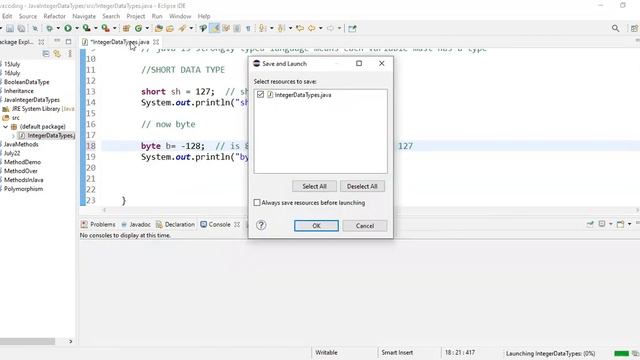Image resolution: width=640 pixels, height=360 pixels.
Task: Click the Coverage launch toolbar icon
Action: pyautogui.click(x=87, y=28)
